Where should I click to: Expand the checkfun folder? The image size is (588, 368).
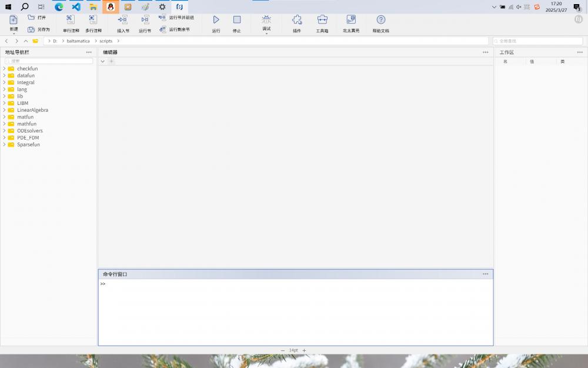[x=4, y=69]
